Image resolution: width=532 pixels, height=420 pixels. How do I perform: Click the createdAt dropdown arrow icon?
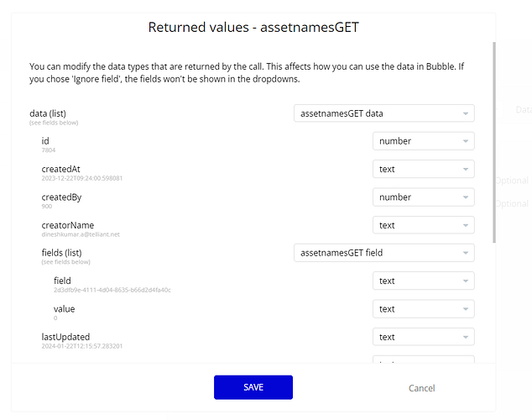coord(465,170)
